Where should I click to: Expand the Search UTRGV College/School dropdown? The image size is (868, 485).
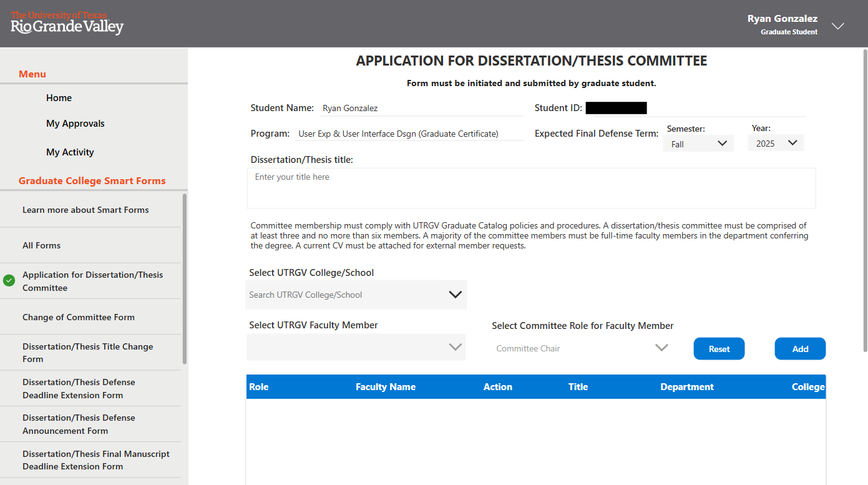[356, 295]
